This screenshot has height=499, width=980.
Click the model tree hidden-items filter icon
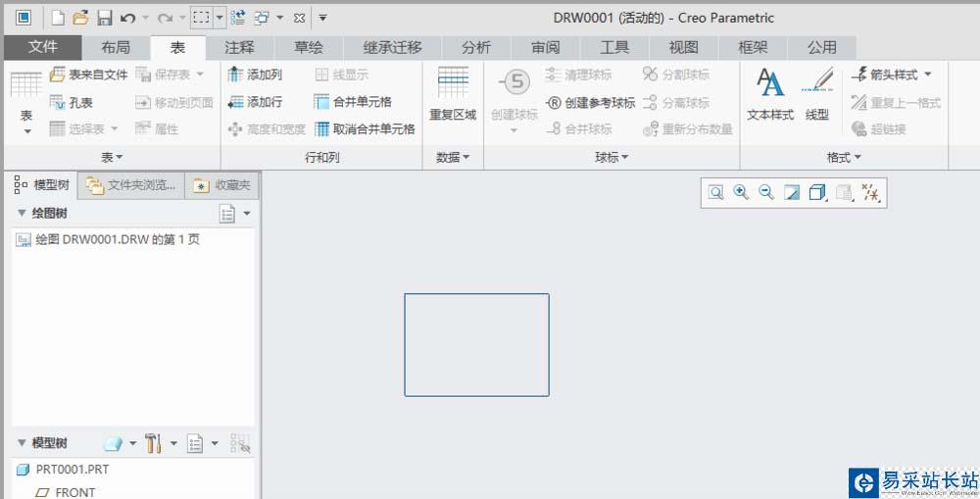click(240, 443)
